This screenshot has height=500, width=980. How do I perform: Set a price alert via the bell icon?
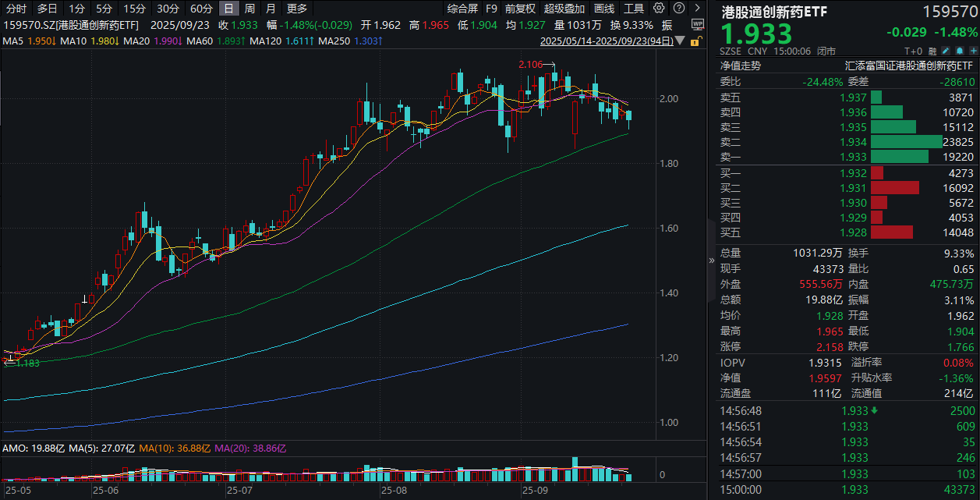point(960,50)
